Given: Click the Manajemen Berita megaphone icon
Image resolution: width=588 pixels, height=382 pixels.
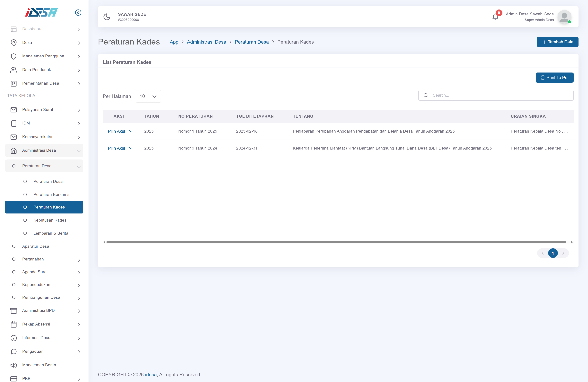Looking at the screenshot, I should tap(14, 365).
